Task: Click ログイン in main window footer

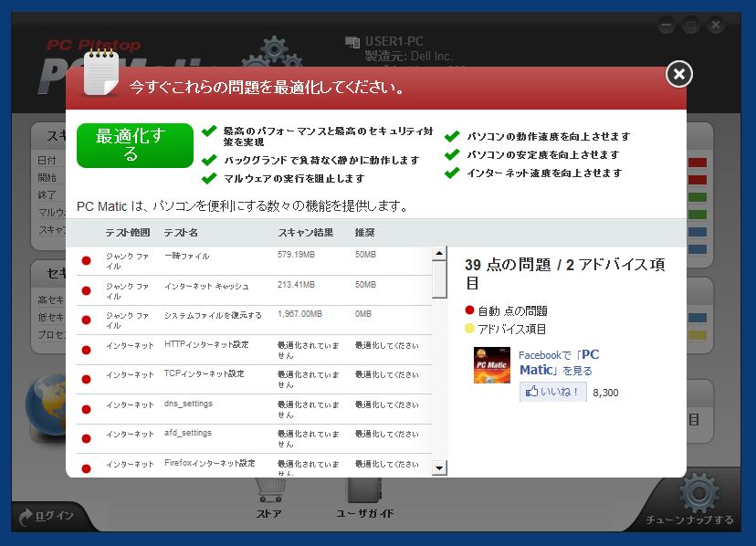Action: coord(47,516)
